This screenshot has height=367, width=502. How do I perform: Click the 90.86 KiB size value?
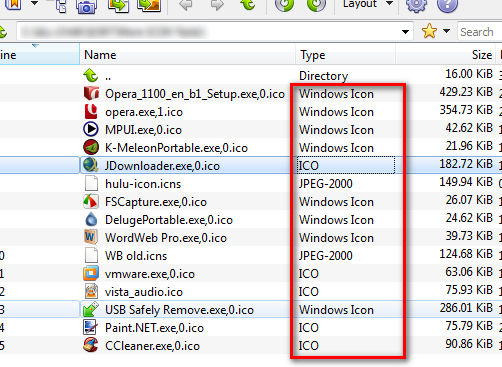coord(469,344)
